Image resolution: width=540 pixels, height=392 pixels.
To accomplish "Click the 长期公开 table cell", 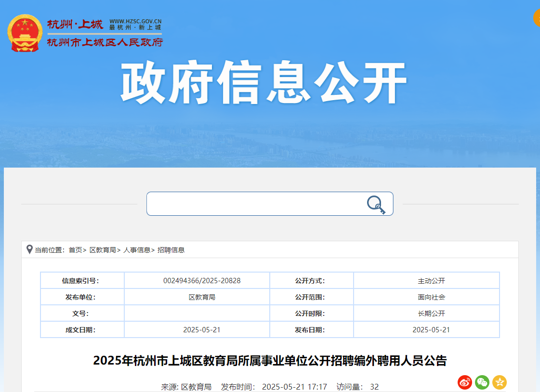I will coord(431,314).
